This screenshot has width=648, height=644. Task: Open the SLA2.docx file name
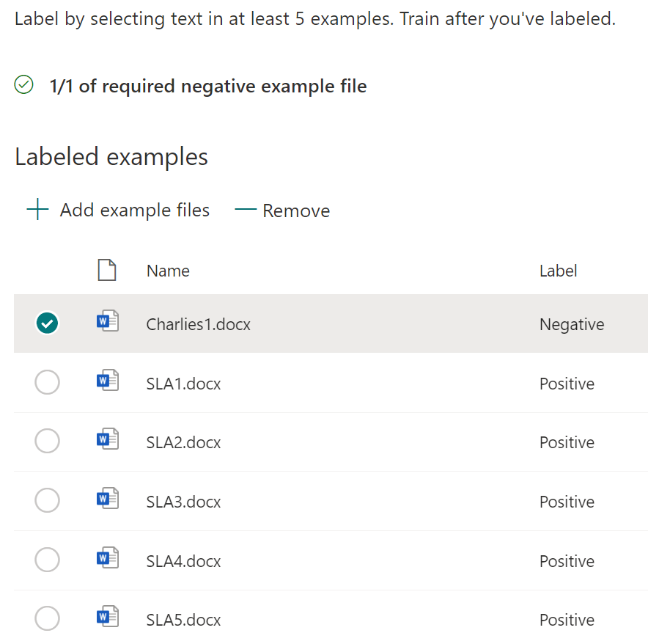[183, 443]
